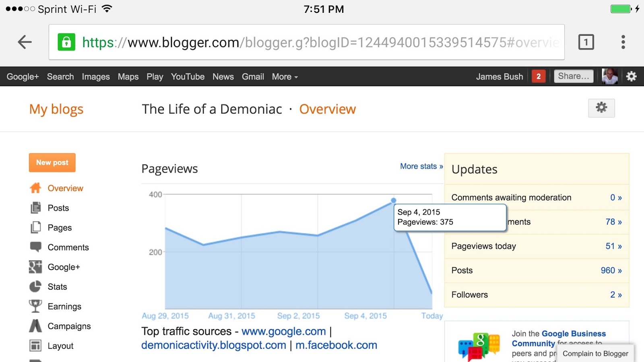The image size is (644, 362).
Task: Open the Share... box
Action: [574, 76]
